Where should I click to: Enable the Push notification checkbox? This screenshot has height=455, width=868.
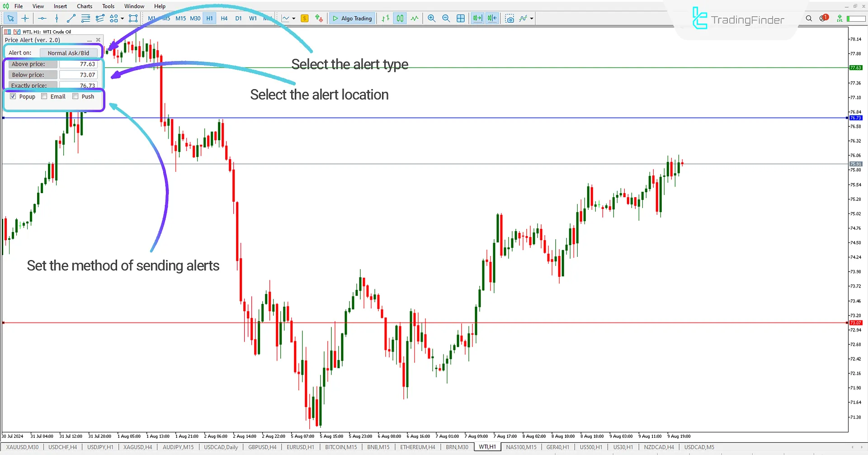75,96
